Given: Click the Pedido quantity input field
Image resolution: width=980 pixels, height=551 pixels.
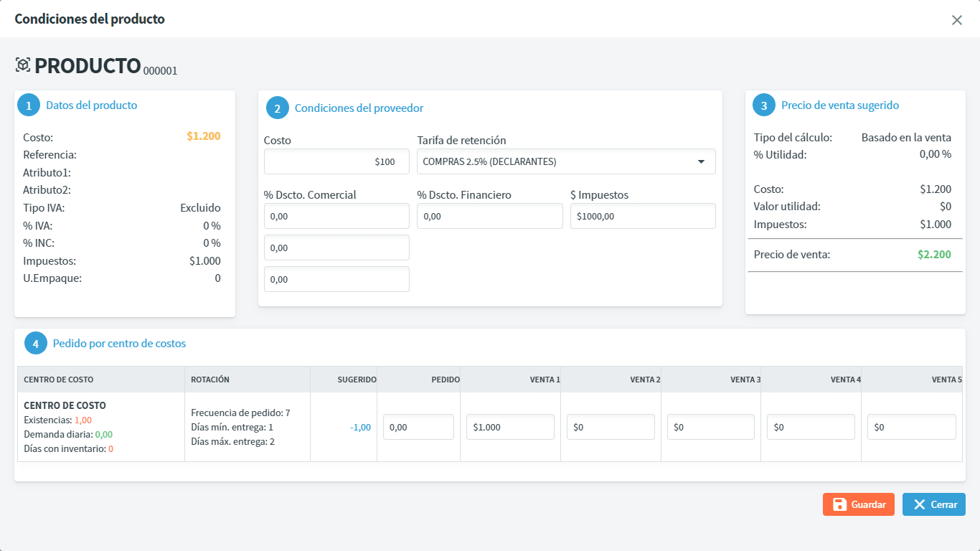Looking at the screenshot, I should coord(418,427).
